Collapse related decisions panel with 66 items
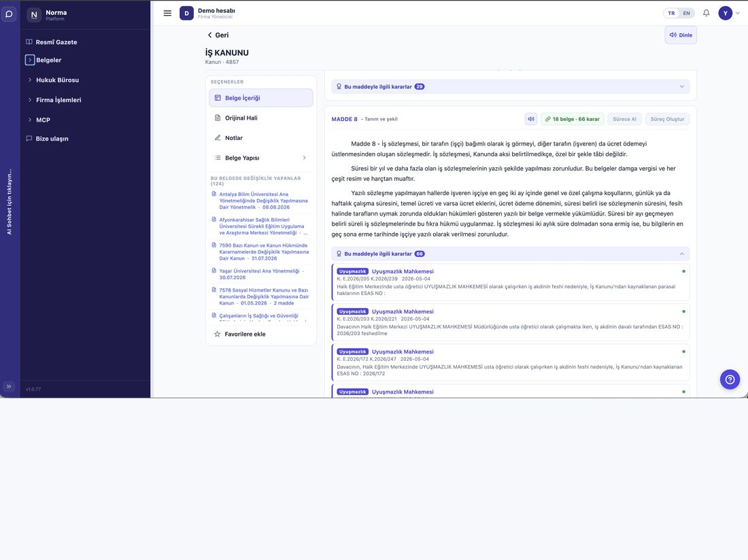 click(511, 254)
